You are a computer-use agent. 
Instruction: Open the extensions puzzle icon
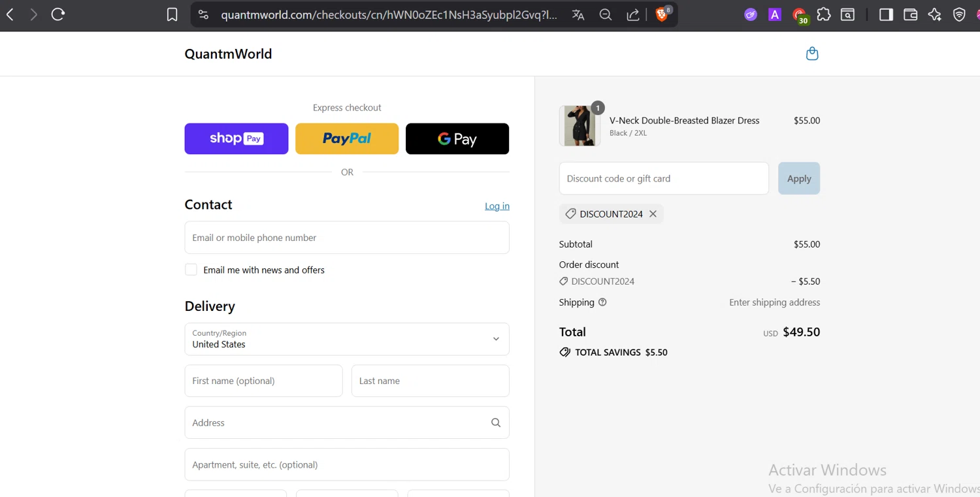[824, 14]
